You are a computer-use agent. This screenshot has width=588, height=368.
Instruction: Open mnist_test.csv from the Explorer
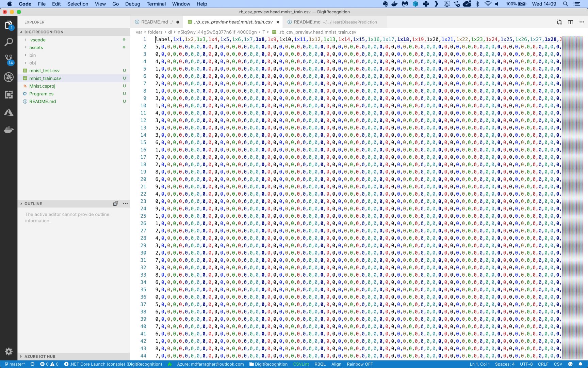(x=45, y=71)
